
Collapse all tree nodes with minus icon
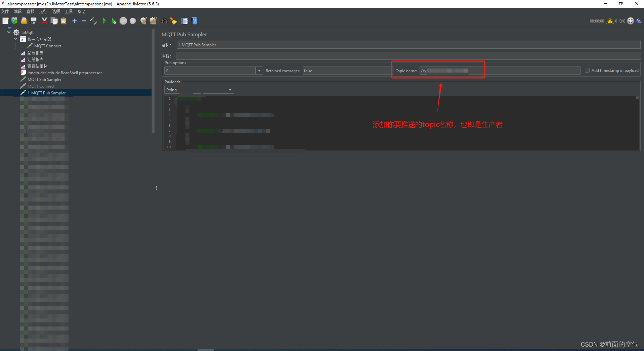84,21
